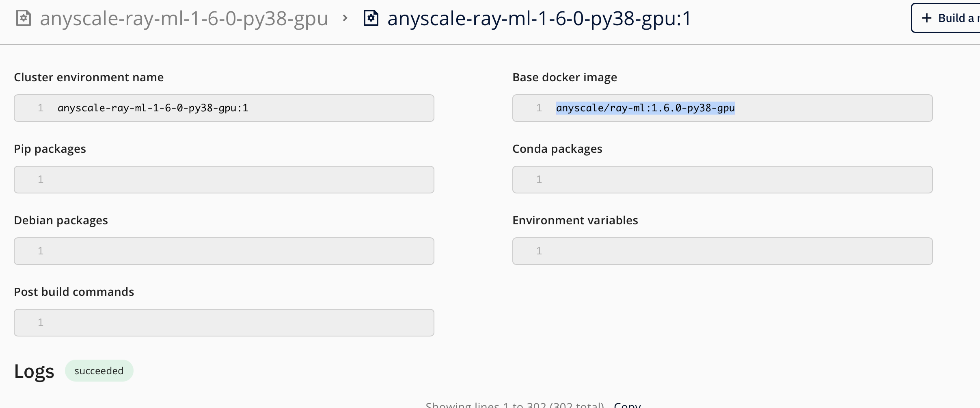The height and width of the screenshot is (408, 980).
Task: Click the succeeded status badge
Action: pyautogui.click(x=99, y=371)
